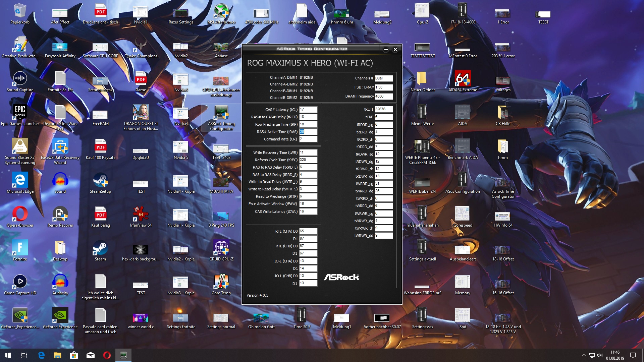644x362 pixels.
Task: Click the Refresh Cycle Time (tRFC) field
Action: pos(308,160)
